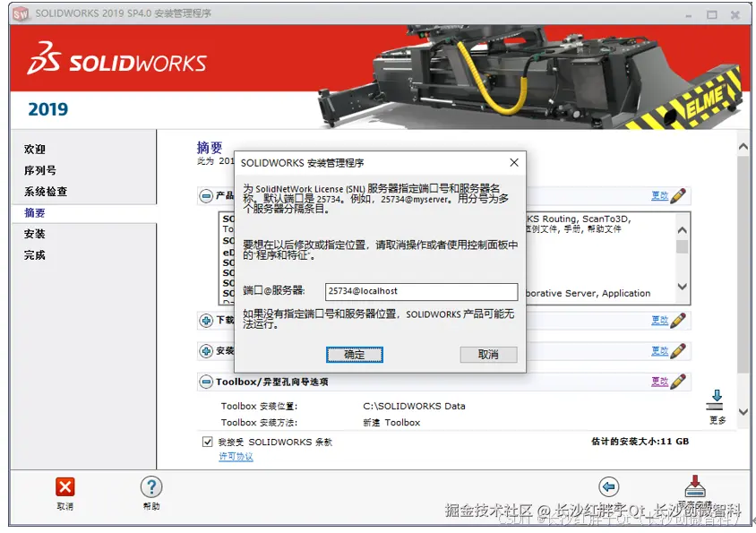
Task: Select 序列号 step in sidebar
Action: click(40, 171)
